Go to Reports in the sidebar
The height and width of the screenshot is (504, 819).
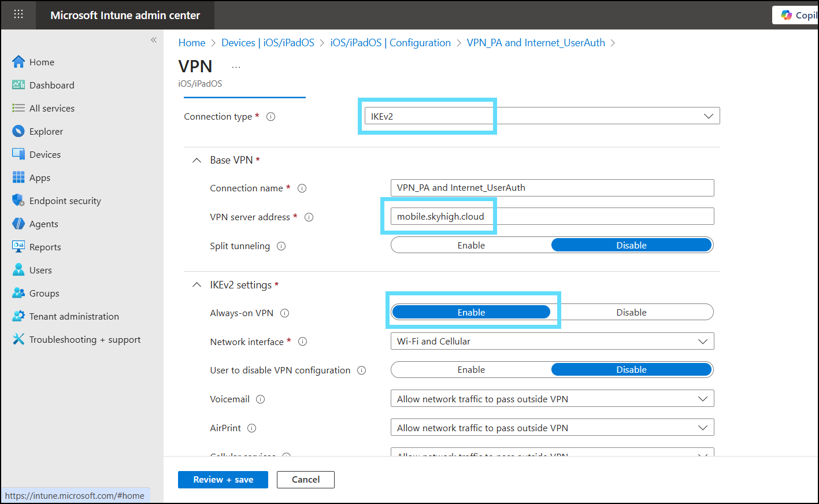45,247
